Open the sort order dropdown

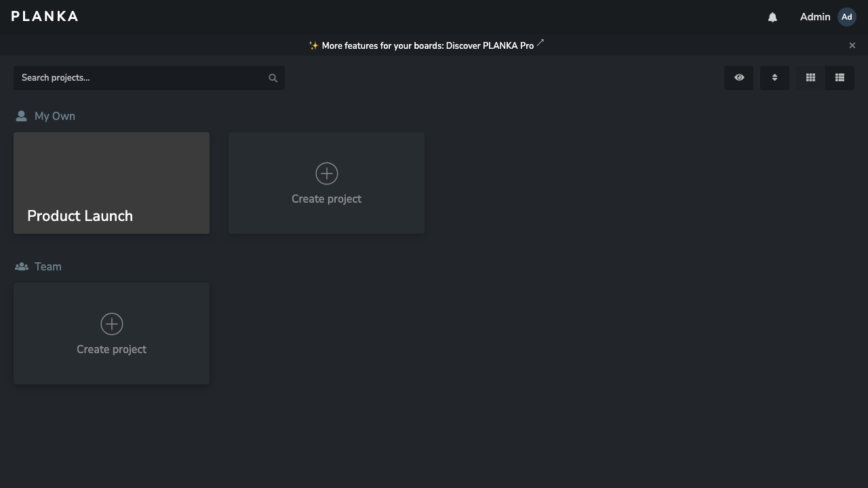774,78
